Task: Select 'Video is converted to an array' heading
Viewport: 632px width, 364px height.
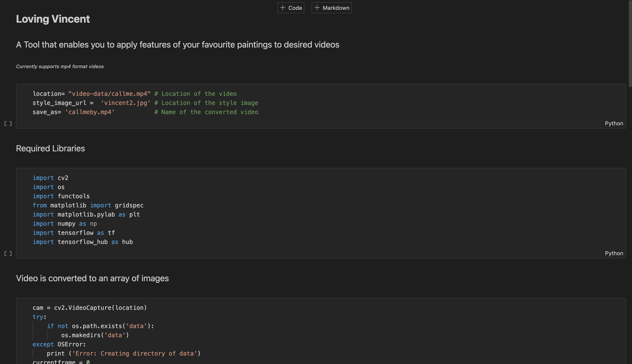Action: 92,278
